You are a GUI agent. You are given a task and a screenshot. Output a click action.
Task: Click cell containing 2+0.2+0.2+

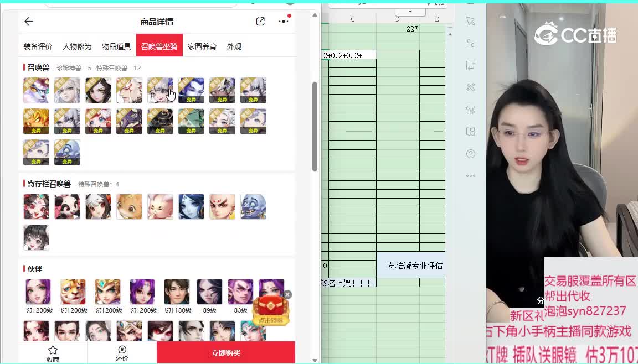click(349, 55)
